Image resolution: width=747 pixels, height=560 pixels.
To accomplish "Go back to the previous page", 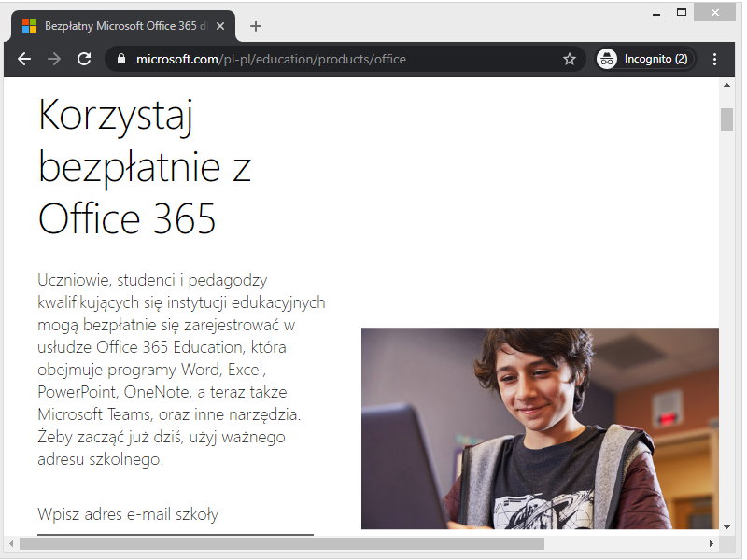I will [24, 58].
